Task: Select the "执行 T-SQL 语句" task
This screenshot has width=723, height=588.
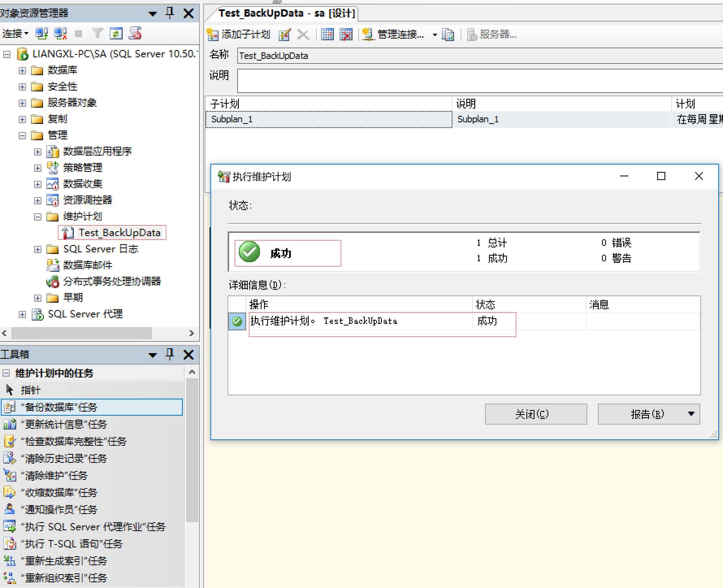Action: 92,544
